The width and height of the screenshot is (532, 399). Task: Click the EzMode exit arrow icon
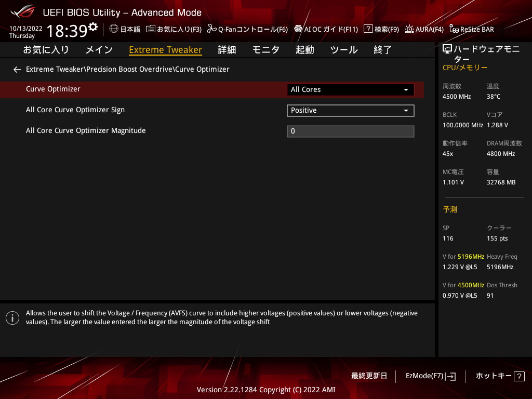(x=451, y=376)
